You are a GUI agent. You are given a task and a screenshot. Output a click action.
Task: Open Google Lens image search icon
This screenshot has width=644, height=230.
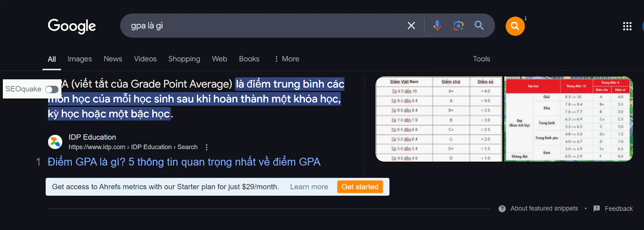click(458, 26)
